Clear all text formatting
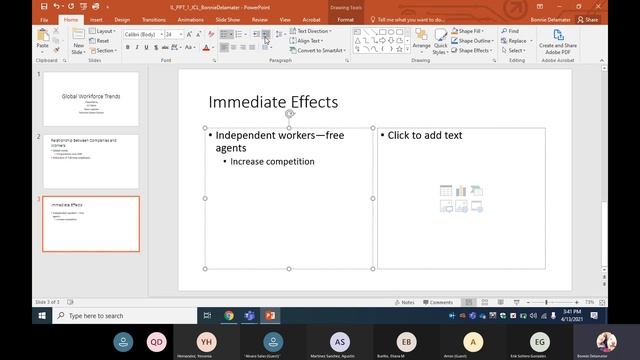 211,35
